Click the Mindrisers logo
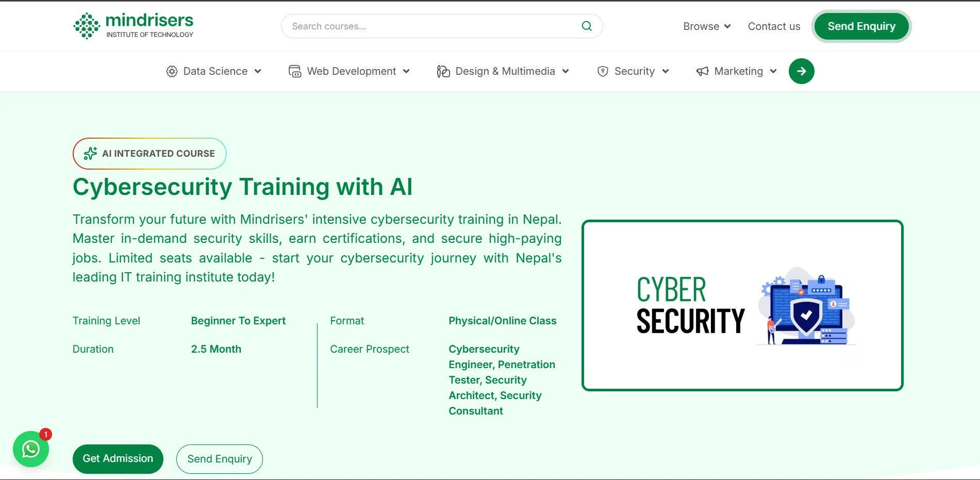 (133, 26)
